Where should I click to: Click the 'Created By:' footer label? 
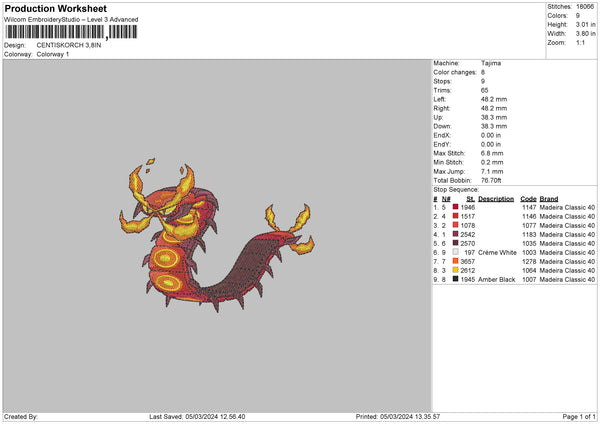[x=21, y=417]
